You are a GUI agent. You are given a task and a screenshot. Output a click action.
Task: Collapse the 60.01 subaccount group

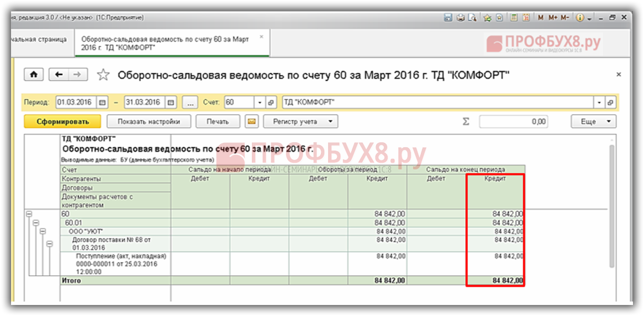pyautogui.click(x=36, y=223)
